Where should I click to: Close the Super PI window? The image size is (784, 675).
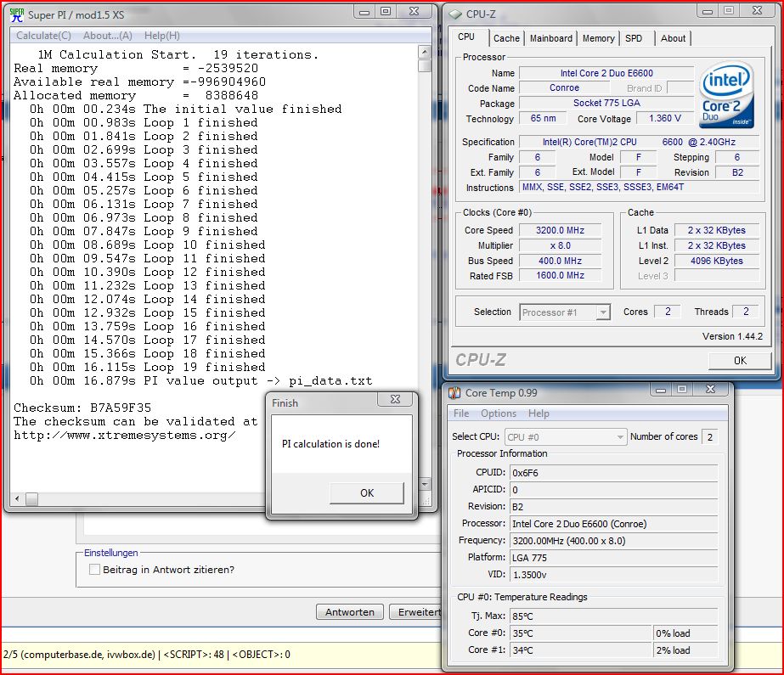(414, 12)
